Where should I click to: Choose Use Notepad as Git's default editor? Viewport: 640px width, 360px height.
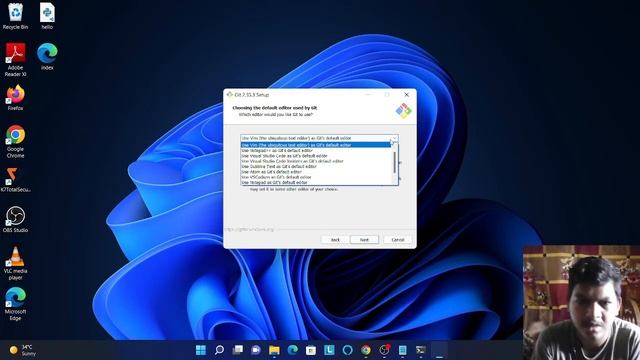tap(316, 182)
